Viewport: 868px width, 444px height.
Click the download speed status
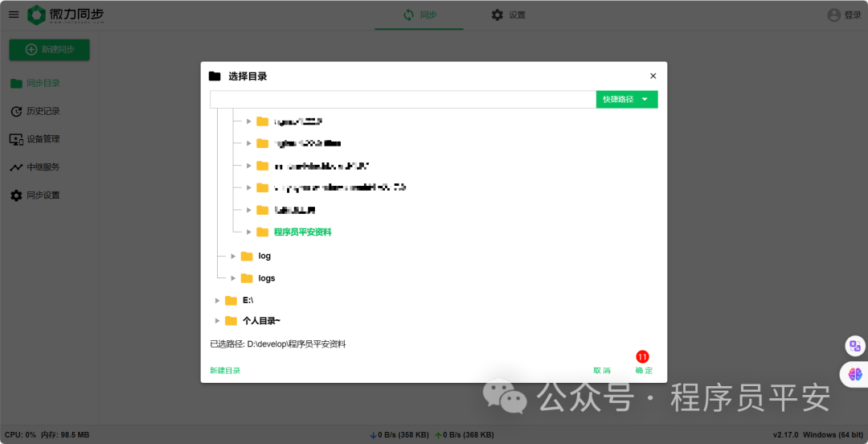click(399, 435)
